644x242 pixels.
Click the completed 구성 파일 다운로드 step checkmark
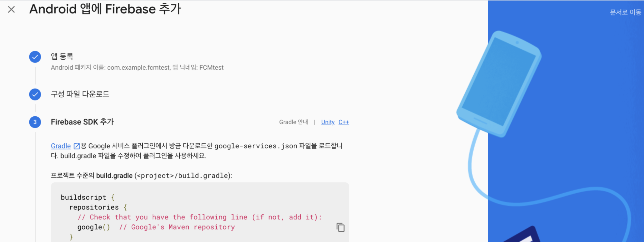(35, 94)
